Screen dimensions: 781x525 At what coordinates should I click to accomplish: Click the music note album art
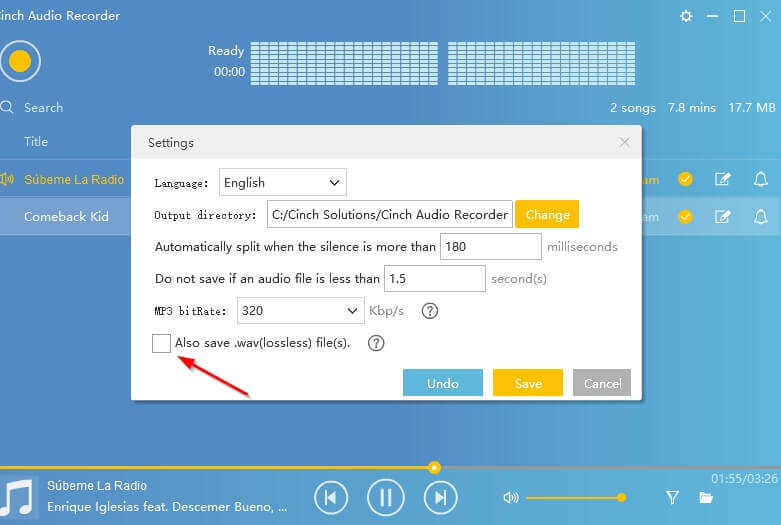click(18, 498)
